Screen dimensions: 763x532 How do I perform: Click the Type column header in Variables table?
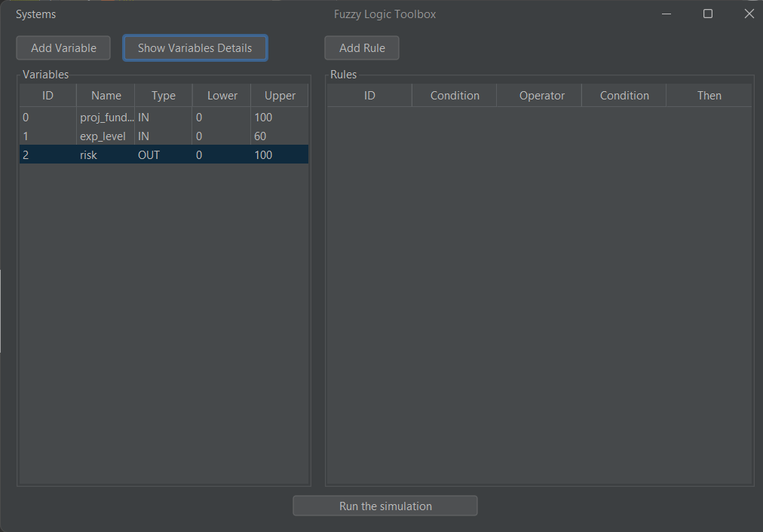pos(163,95)
